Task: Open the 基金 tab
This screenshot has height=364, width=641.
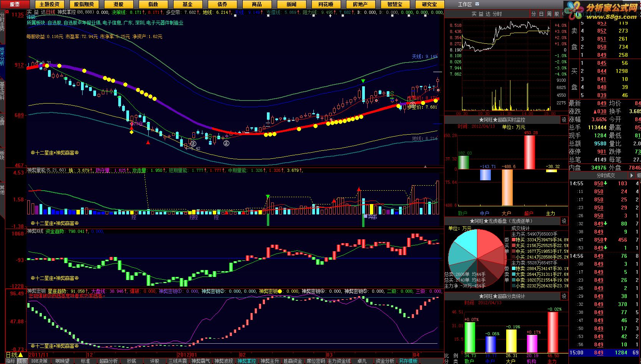Action: (x=187, y=4)
